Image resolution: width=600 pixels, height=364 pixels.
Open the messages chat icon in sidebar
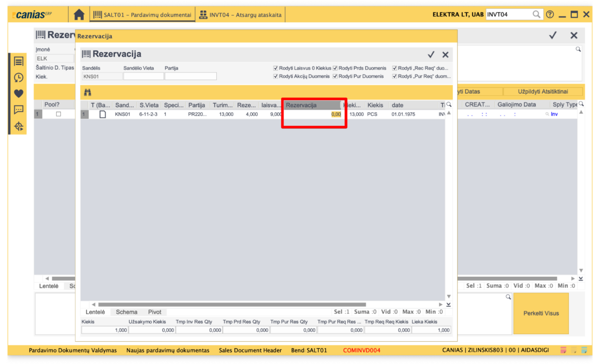19,109
